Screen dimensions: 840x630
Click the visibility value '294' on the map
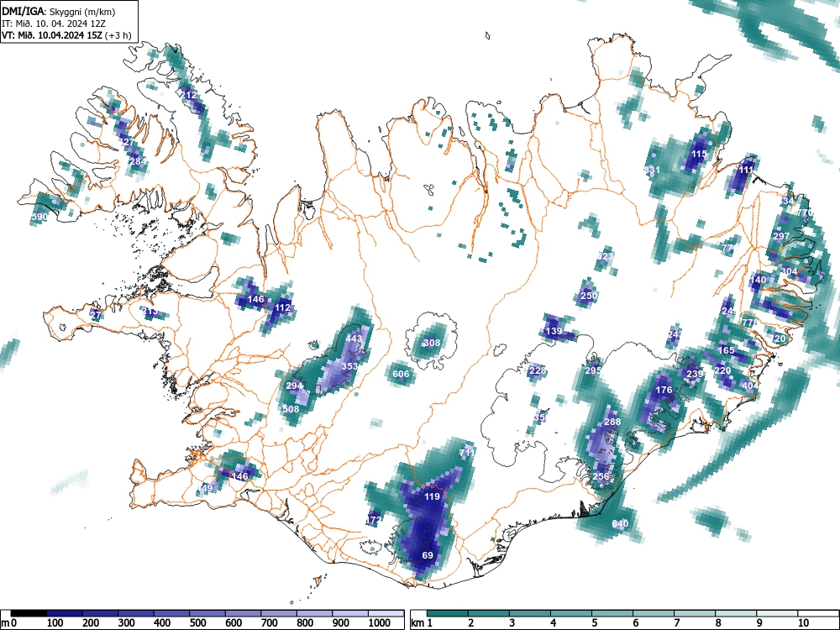click(294, 386)
